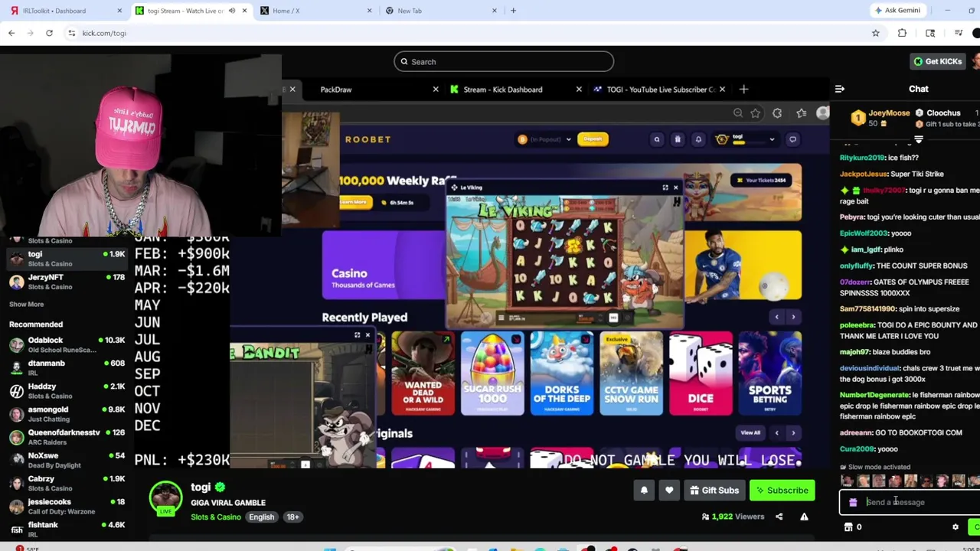Open a new Chrome tab
This screenshot has height=551, width=980.
(513, 11)
